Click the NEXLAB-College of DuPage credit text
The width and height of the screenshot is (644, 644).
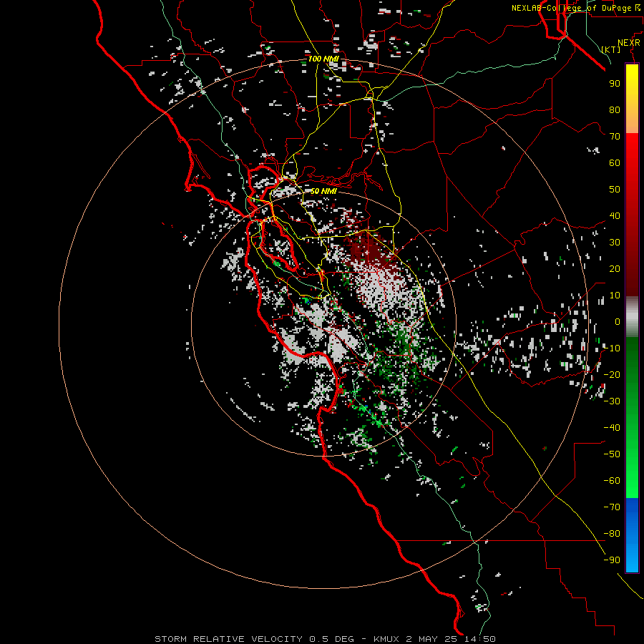[575, 8]
